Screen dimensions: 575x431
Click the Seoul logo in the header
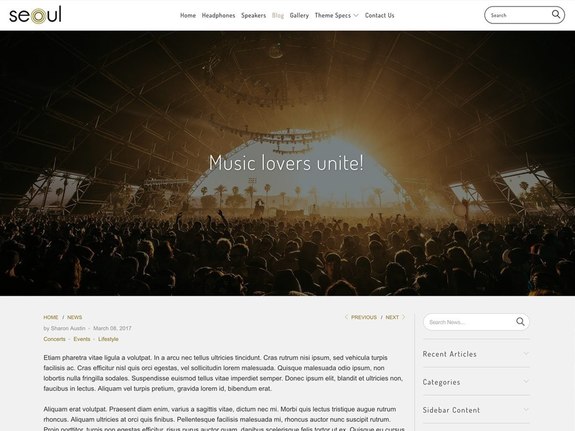pos(35,15)
